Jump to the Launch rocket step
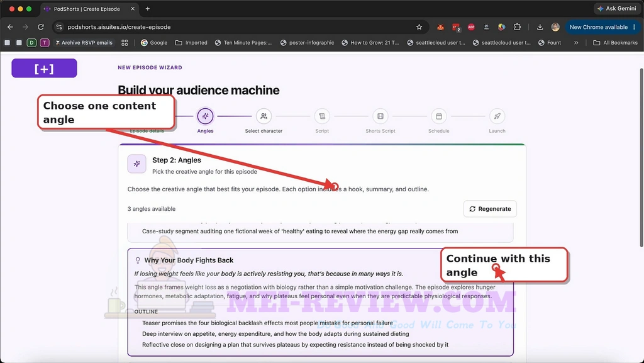 pos(497,116)
